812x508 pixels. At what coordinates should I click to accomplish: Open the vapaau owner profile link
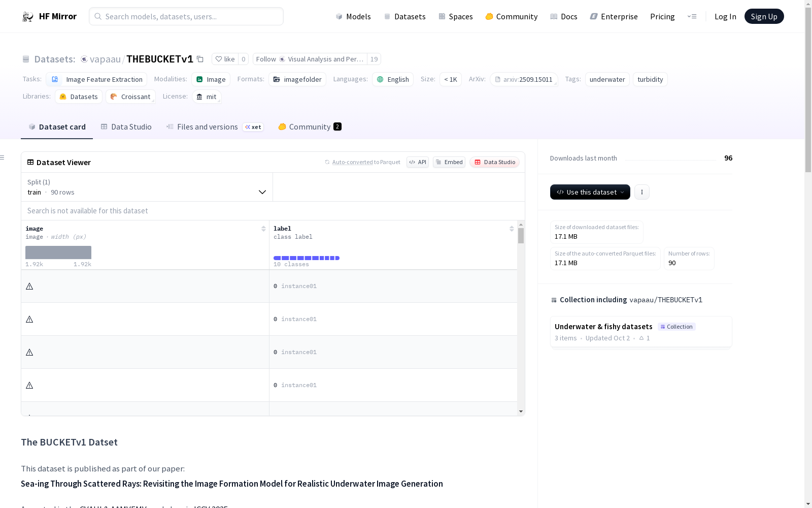tap(105, 59)
